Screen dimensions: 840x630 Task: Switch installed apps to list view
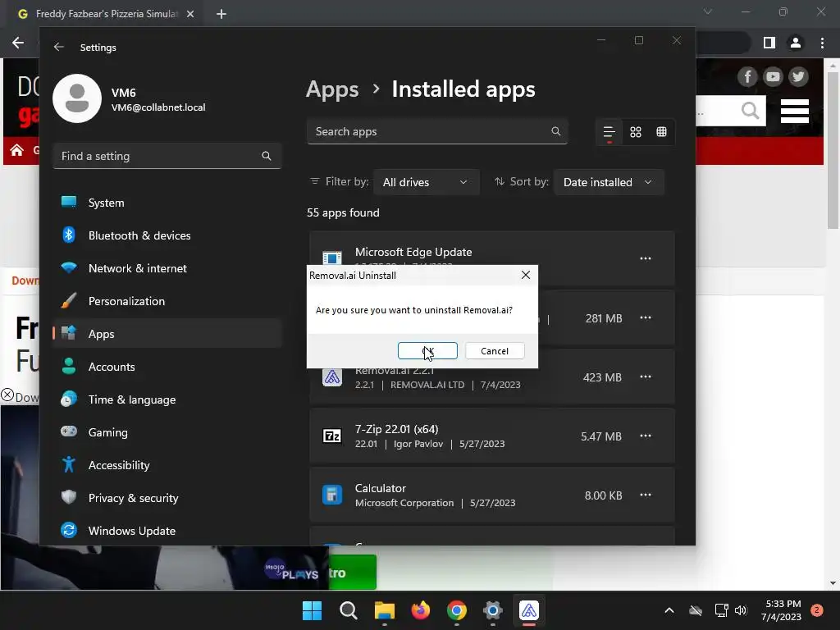(x=609, y=132)
